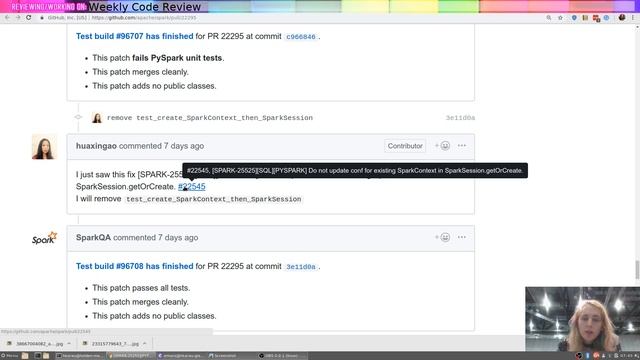Screen dimensions: 640x360
Task: Click 'This patch fails PySpark unit tests.' text
Action: [158, 58]
